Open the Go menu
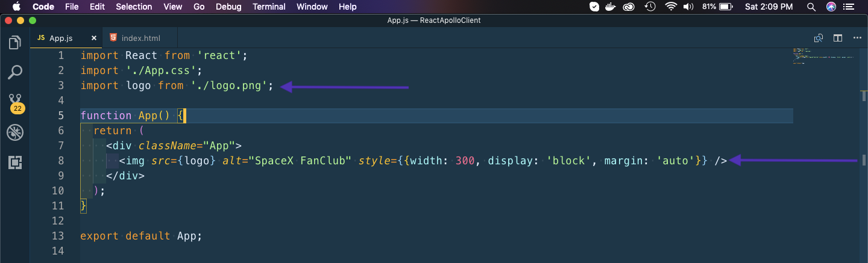The height and width of the screenshot is (263, 868). (199, 7)
